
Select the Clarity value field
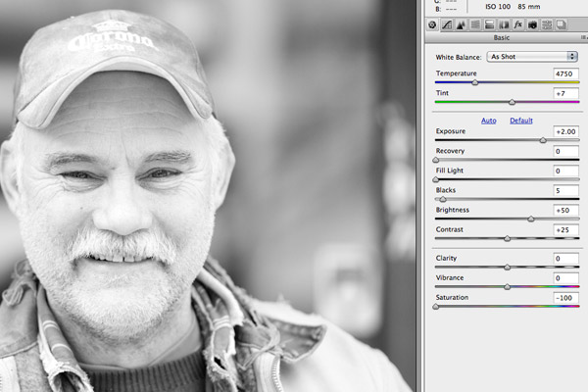tap(565, 259)
